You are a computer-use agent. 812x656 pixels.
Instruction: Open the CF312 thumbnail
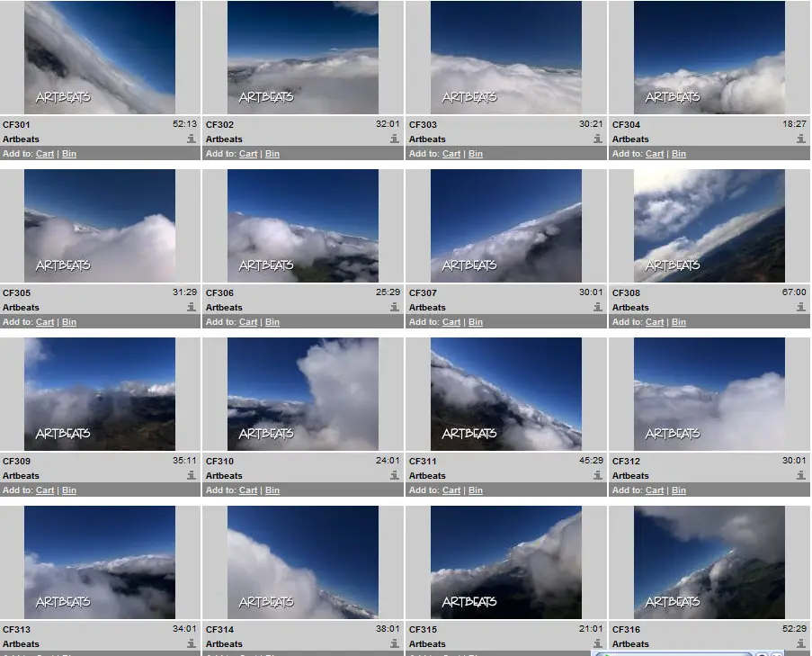pyautogui.click(x=709, y=394)
